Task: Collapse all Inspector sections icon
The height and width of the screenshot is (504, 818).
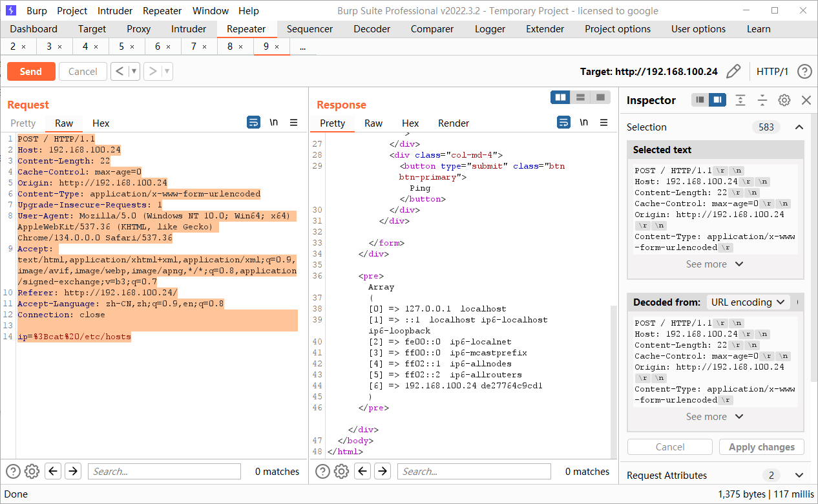Action: tap(762, 100)
